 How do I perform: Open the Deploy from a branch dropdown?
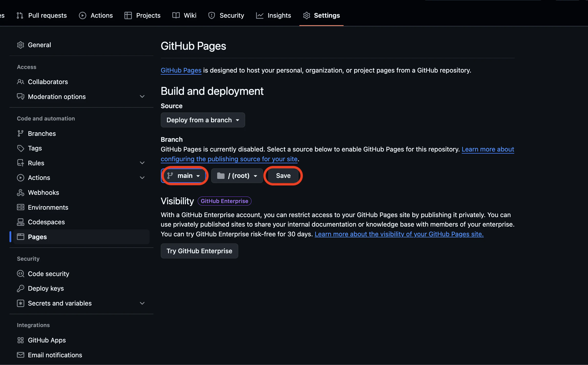[203, 120]
